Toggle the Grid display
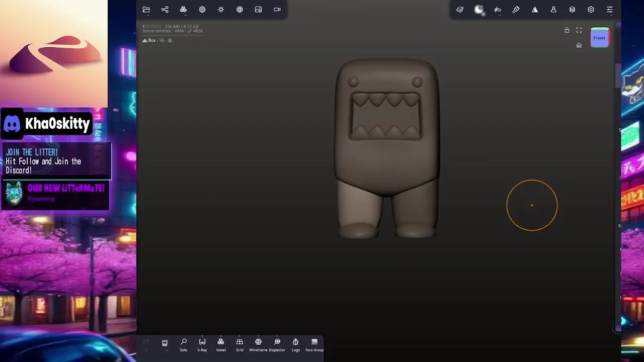Image resolution: width=644 pixels, height=362 pixels. [x=239, y=345]
